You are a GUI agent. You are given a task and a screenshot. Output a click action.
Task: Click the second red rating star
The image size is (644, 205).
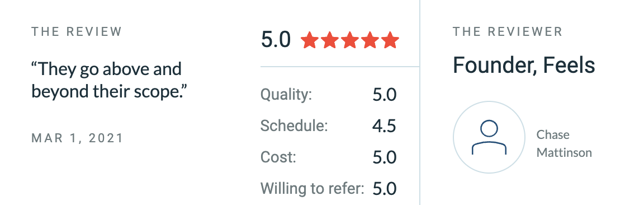coord(330,41)
